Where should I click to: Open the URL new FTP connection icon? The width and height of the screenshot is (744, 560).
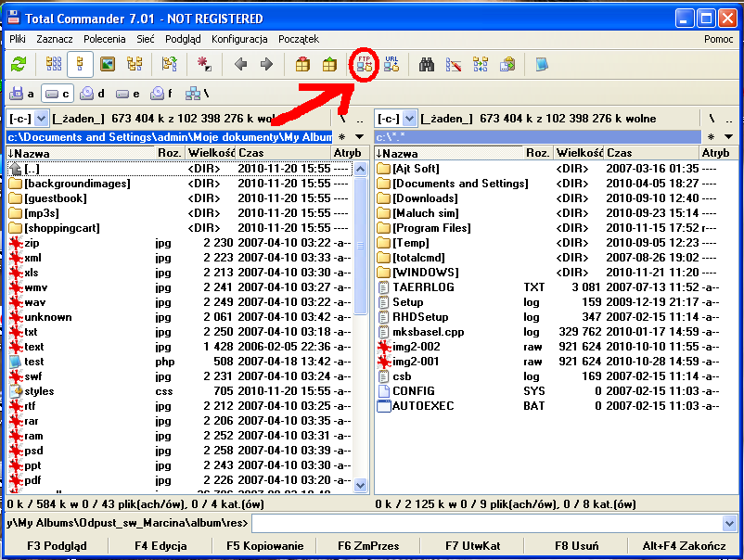(x=391, y=65)
